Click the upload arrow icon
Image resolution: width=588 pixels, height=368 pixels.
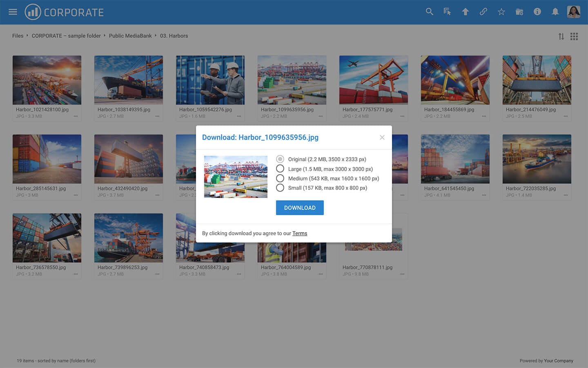pyautogui.click(x=465, y=12)
